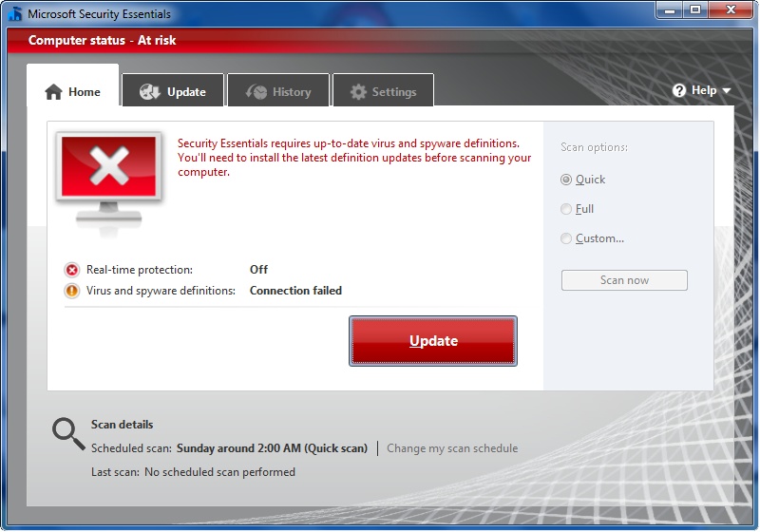Viewport: 760px width, 532px height.
Task: Minimize the Security Essentials window
Action: 671,10
